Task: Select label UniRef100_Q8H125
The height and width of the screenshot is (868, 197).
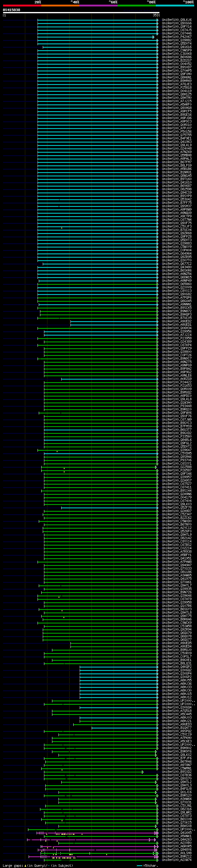Action: coord(177,94)
